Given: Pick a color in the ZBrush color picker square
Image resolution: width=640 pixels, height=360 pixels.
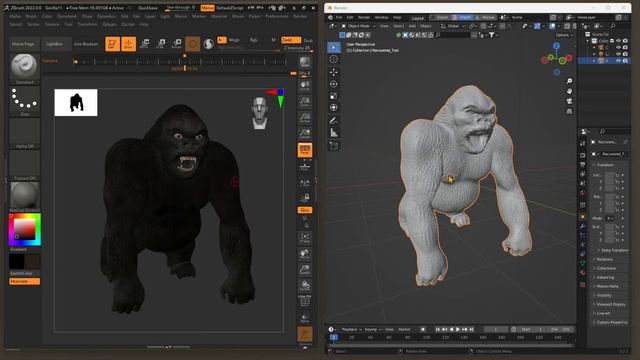Looking at the screenshot, I should 24,229.
